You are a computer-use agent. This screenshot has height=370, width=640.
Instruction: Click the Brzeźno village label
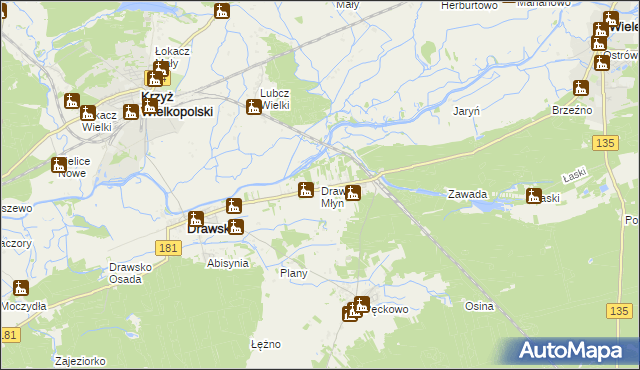pos(572,111)
